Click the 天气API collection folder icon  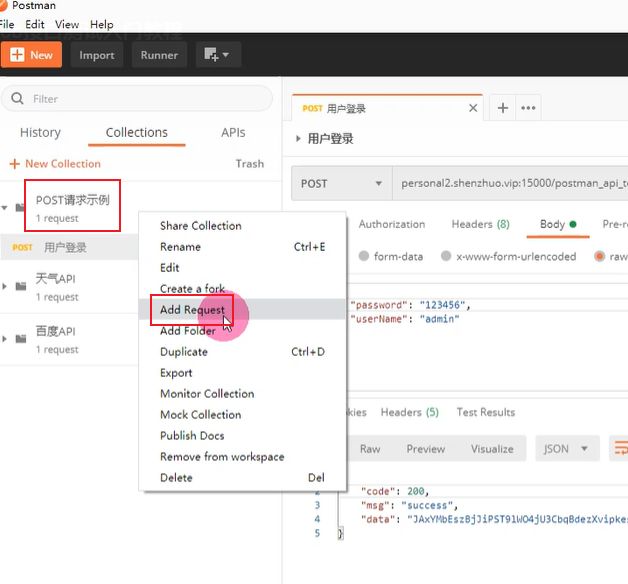(x=21, y=286)
